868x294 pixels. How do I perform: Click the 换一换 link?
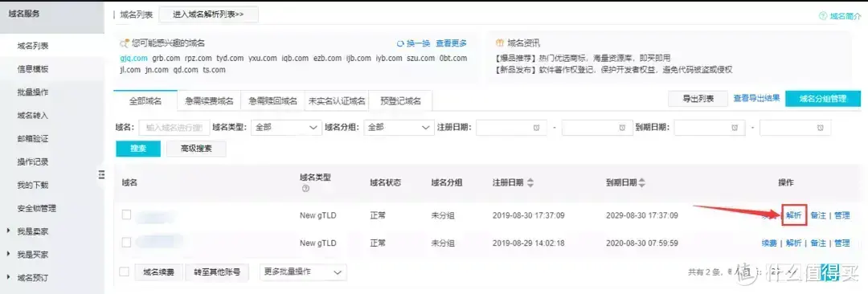tap(419, 43)
